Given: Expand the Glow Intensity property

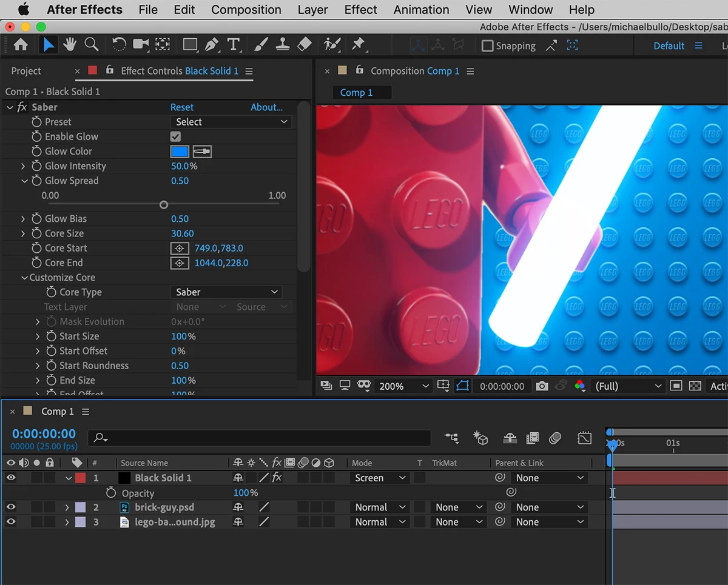Looking at the screenshot, I should (x=24, y=166).
